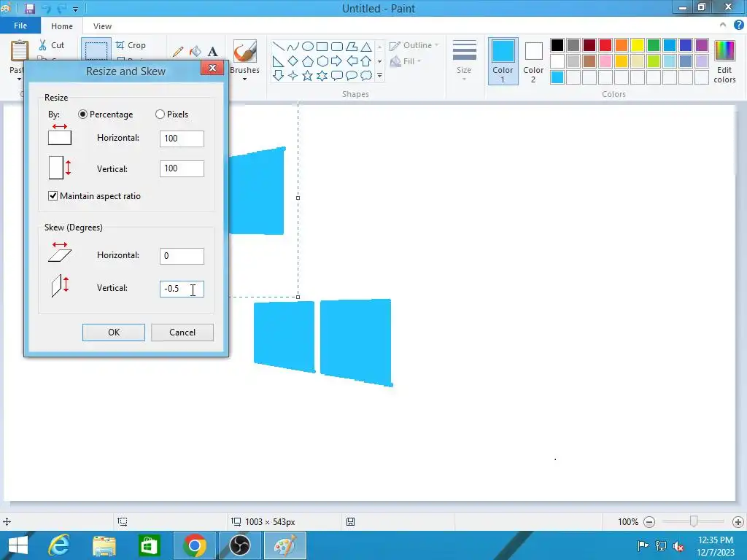The image size is (747, 560).
Task: Select the Text tool
Action: pyautogui.click(x=212, y=52)
